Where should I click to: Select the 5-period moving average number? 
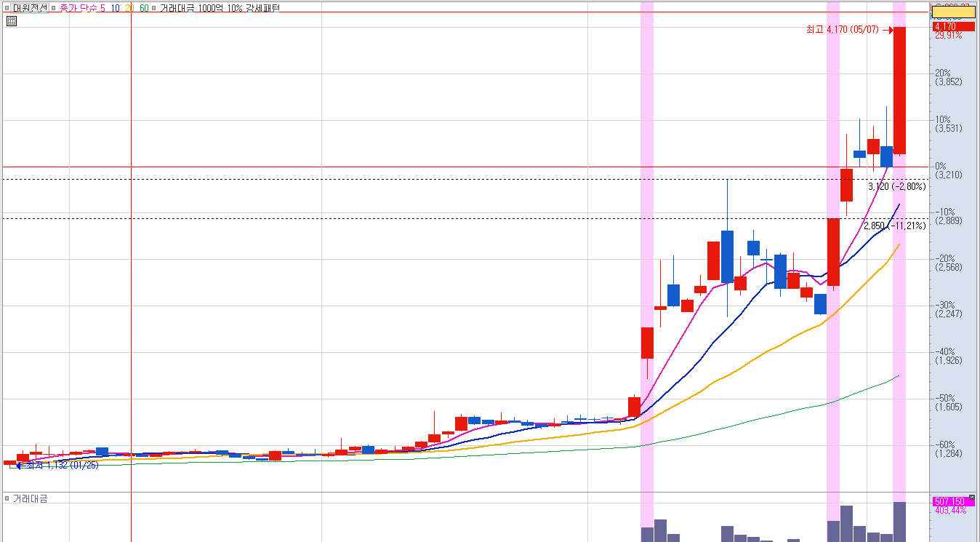[103, 8]
